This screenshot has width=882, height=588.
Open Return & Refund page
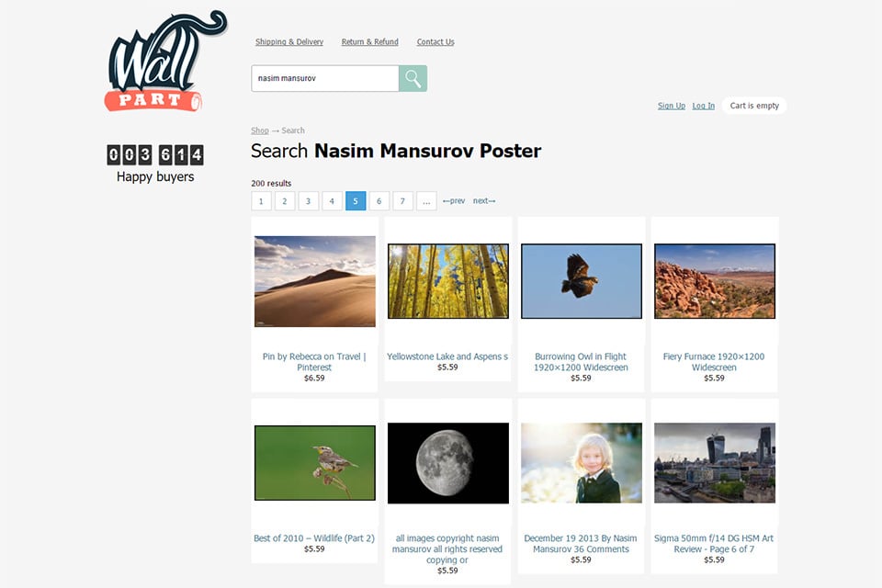pos(369,41)
